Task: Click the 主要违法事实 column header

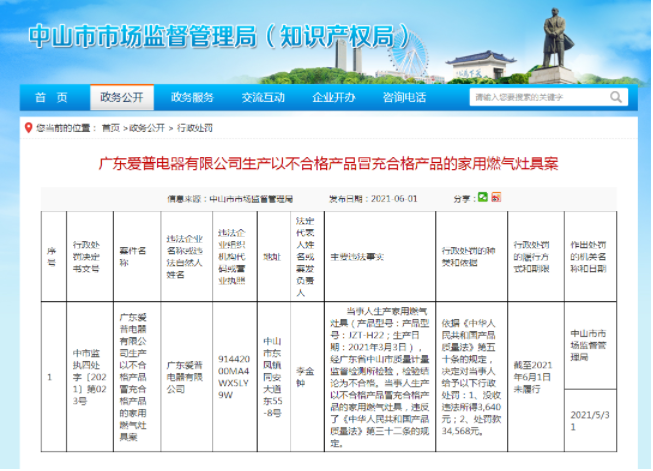Action: tap(380, 257)
